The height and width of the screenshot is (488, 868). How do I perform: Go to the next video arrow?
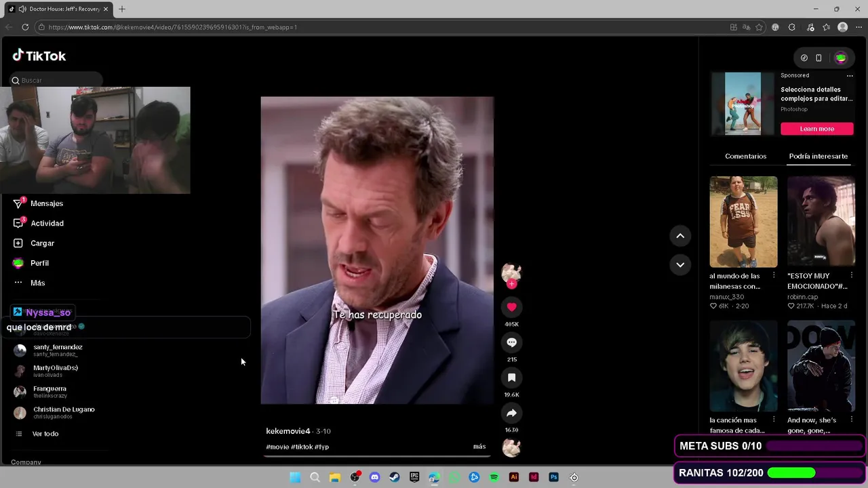[680, 264]
